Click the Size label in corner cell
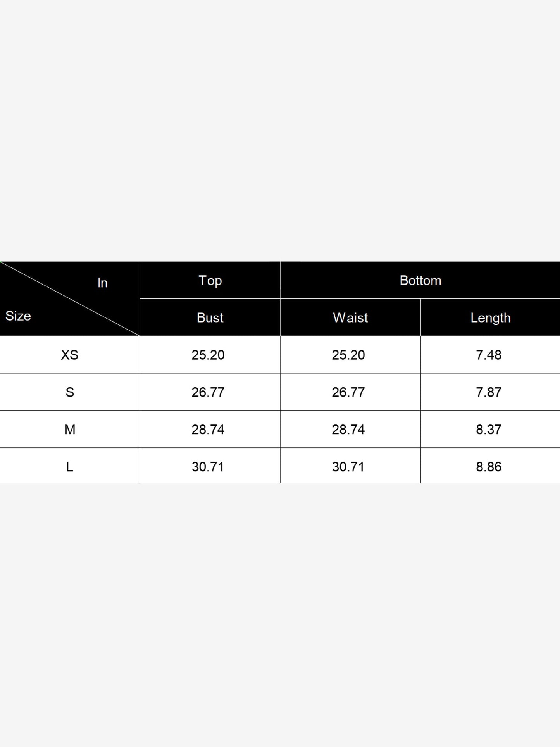Image resolution: width=560 pixels, height=747 pixels. tap(18, 316)
